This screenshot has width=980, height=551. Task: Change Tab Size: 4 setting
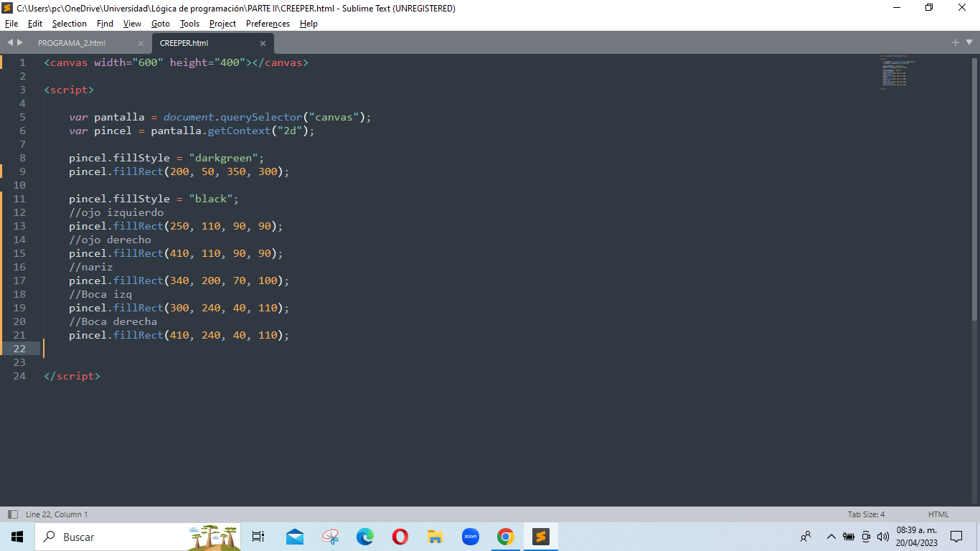pos(866,514)
